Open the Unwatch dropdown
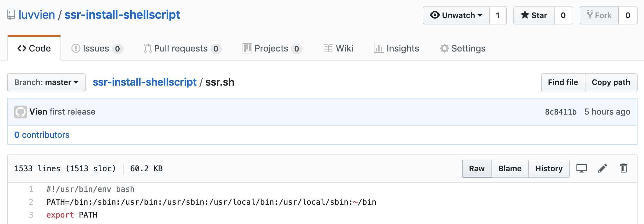Screen dimensions: 644x224 (456, 15)
